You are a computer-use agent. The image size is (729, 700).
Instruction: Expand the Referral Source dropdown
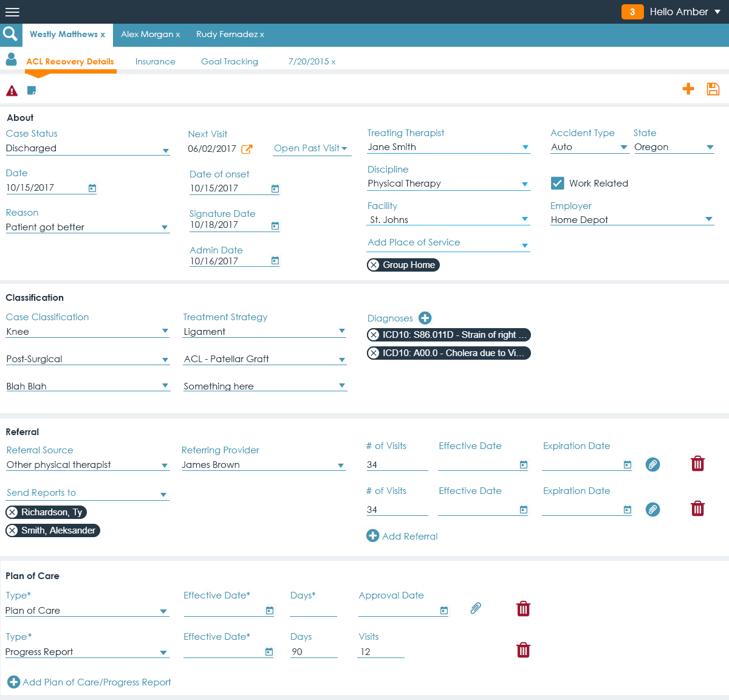[164, 465]
